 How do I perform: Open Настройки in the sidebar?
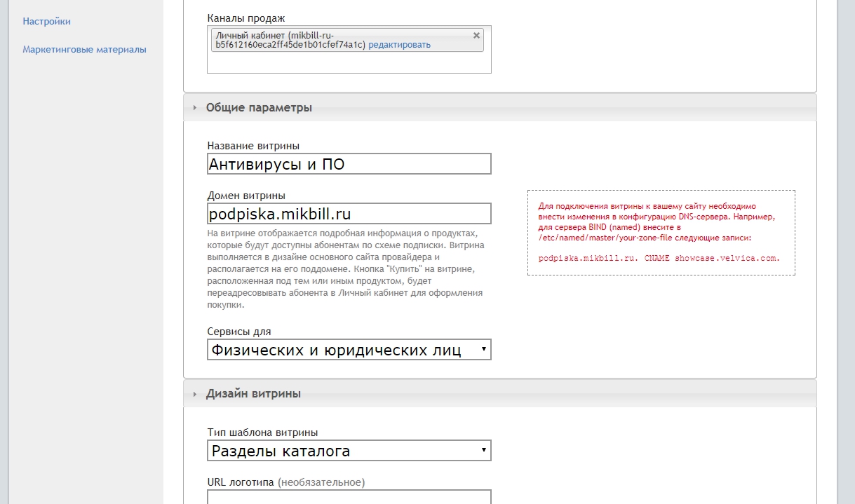click(46, 22)
